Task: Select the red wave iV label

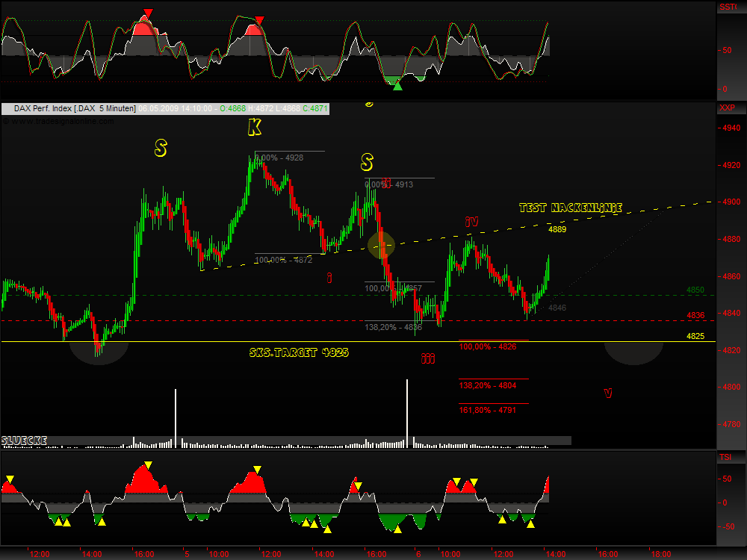Action: tap(471, 222)
